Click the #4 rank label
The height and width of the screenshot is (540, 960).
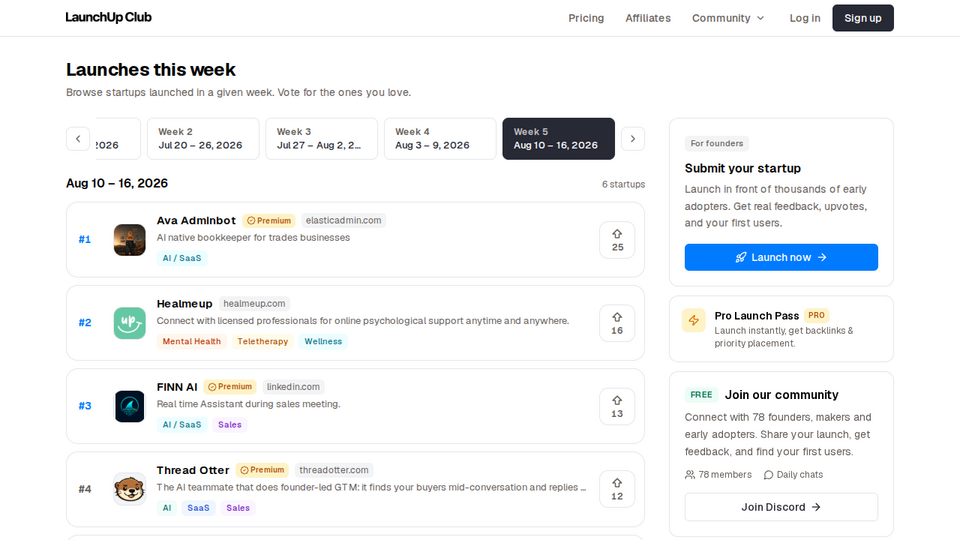(84, 489)
